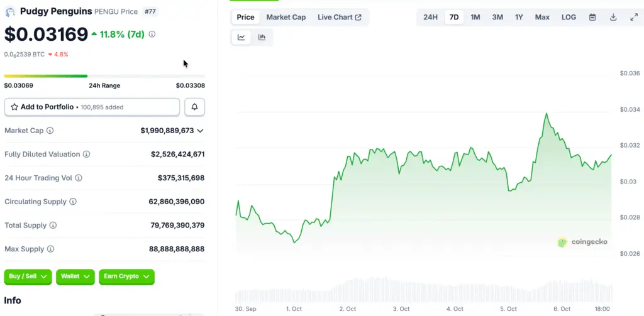Click the Add to Portfolio button
Image resolution: width=644 pixels, height=316 pixels.
tap(92, 107)
